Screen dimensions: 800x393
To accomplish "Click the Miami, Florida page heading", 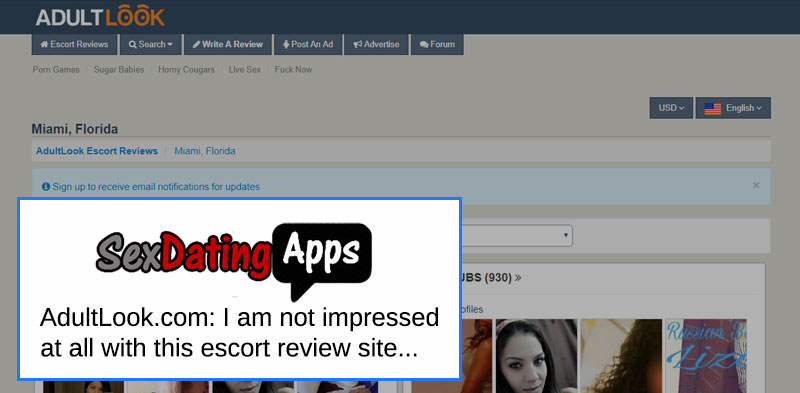I will (74, 129).
